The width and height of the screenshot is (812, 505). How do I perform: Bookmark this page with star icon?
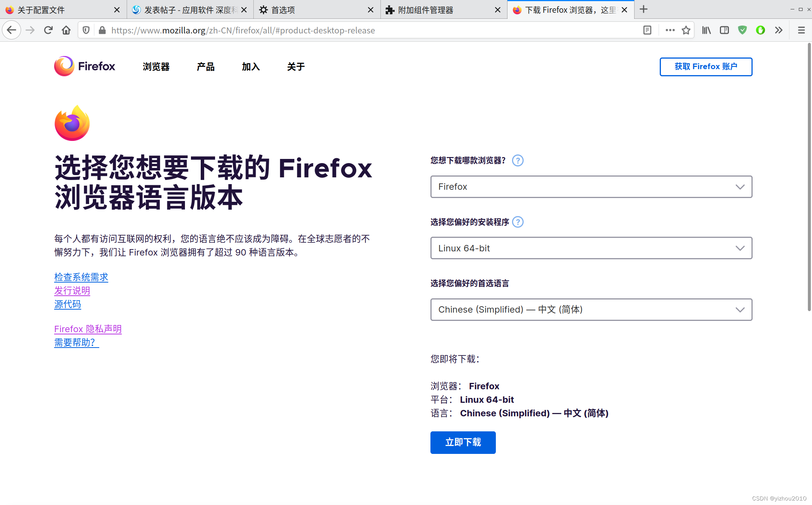point(686,30)
